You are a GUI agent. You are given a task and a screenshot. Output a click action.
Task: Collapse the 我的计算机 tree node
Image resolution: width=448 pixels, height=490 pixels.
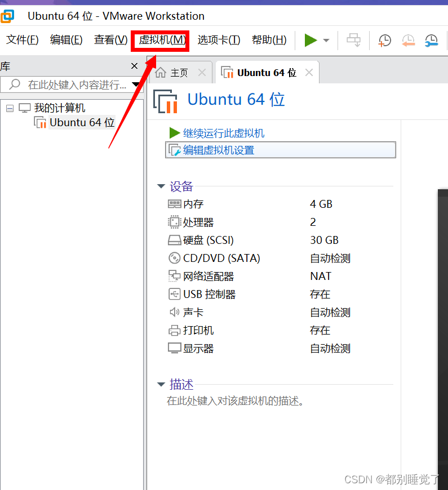10,109
